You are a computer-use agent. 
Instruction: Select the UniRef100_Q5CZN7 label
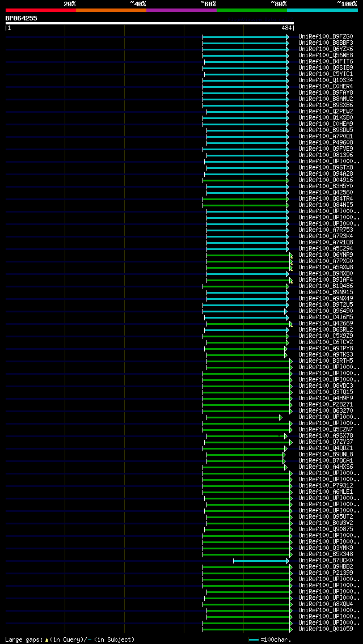click(326, 429)
